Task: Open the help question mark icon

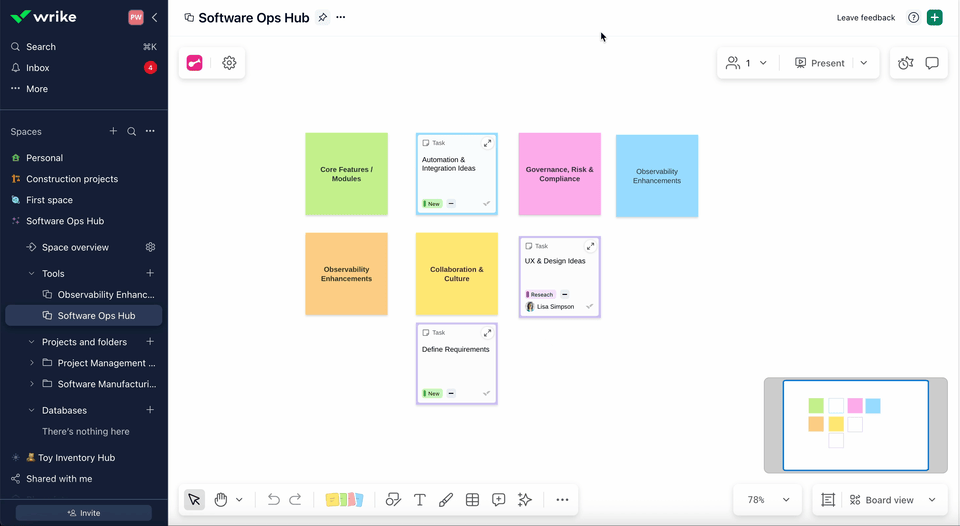Action: tap(913, 17)
